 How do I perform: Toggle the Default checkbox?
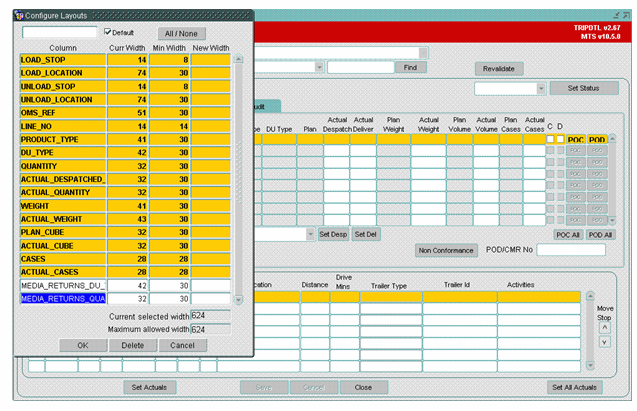(x=108, y=32)
